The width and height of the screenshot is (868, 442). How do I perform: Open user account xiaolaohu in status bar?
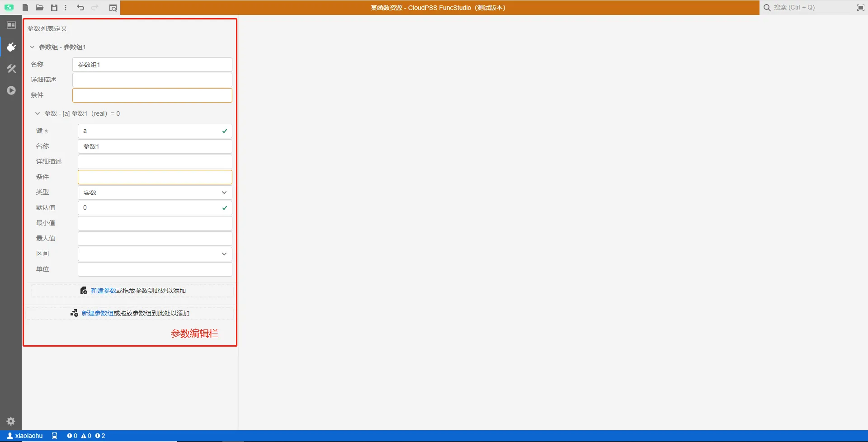tap(25, 436)
